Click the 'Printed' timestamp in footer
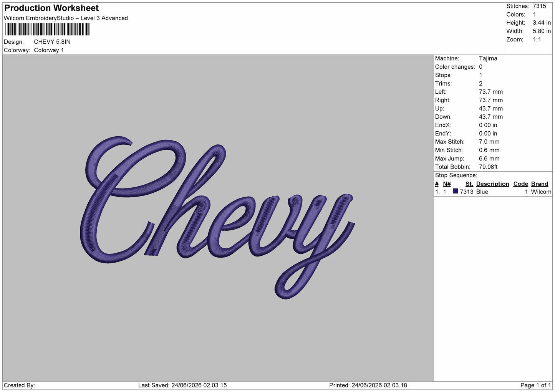The width and height of the screenshot is (555, 392). pyautogui.click(x=368, y=385)
